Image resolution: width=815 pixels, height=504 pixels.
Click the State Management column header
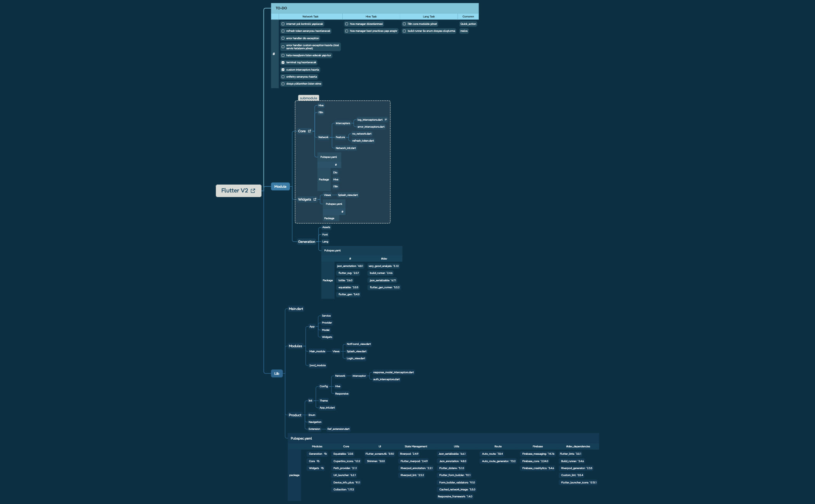416,446
